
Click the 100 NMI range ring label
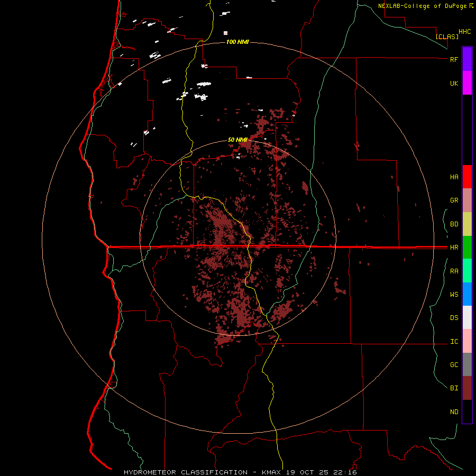(x=237, y=42)
